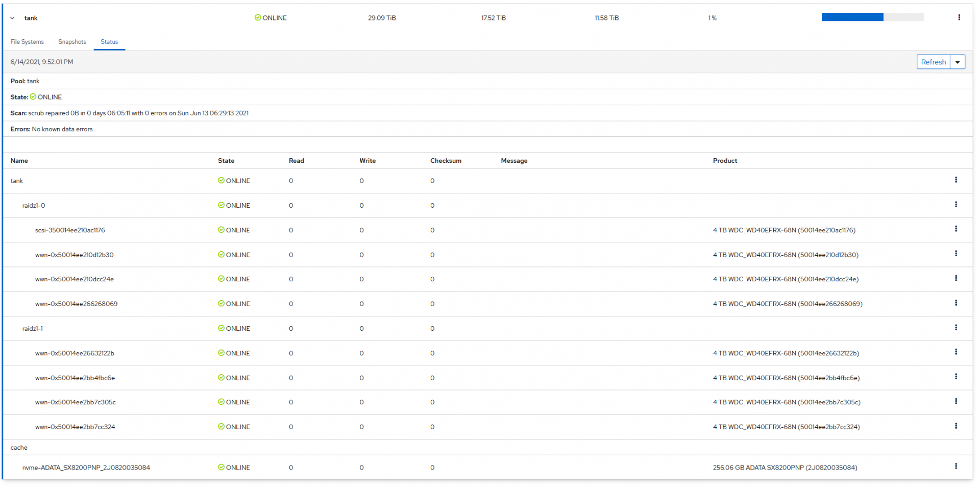Select the raidz1-0 vdev row name

(x=34, y=206)
